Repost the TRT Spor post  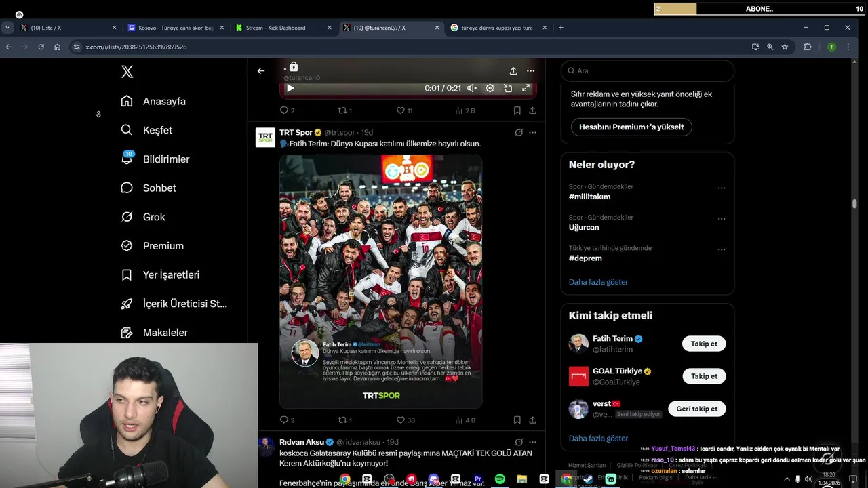pos(344,420)
